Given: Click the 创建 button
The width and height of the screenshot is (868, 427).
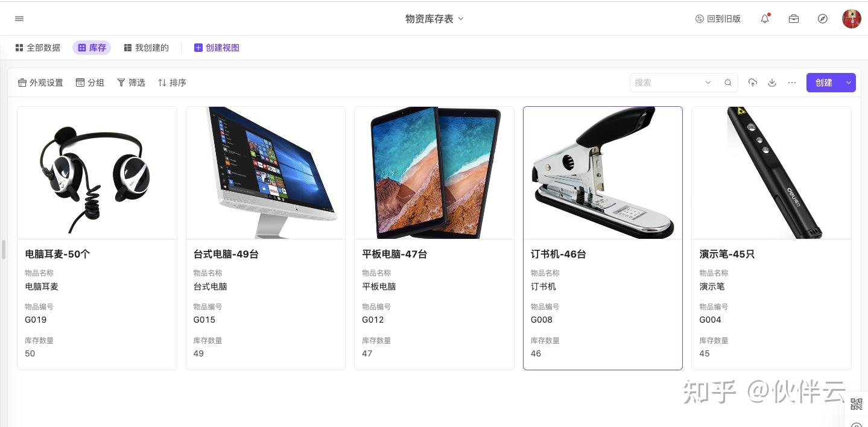Looking at the screenshot, I should [824, 83].
